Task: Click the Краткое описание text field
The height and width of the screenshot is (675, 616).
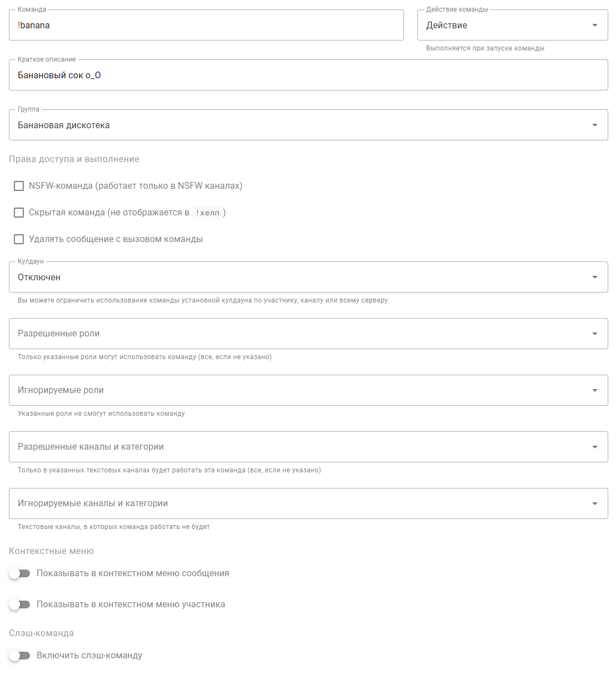Action: pos(308,75)
